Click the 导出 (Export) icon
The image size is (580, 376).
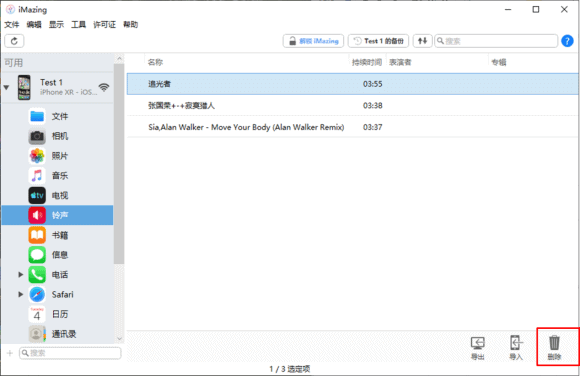478,347
